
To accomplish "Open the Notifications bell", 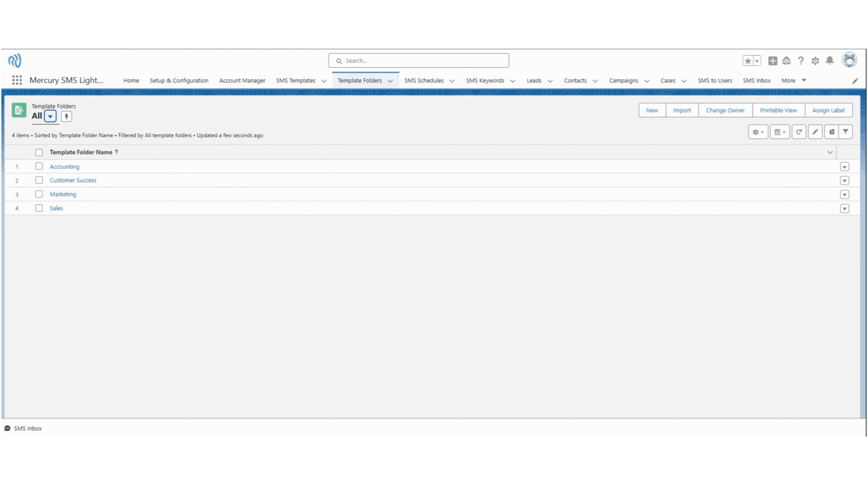I will [x=830, y=61].
